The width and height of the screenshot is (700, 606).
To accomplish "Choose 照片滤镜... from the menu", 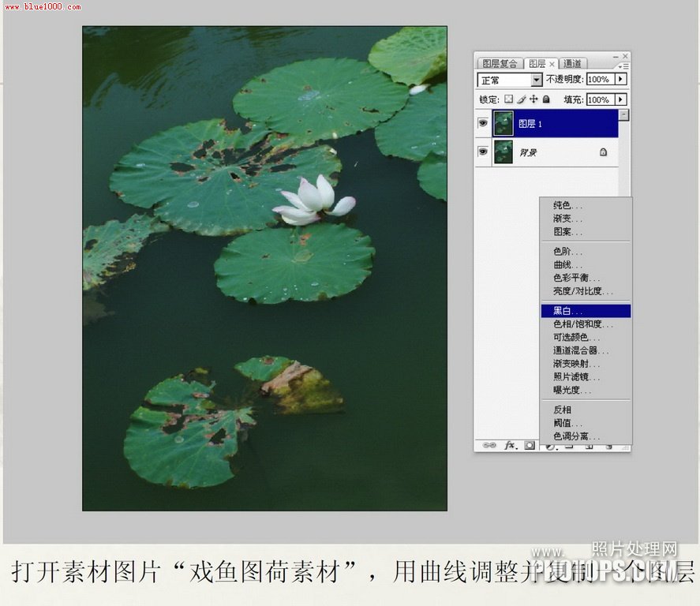I will pos(586,377).
